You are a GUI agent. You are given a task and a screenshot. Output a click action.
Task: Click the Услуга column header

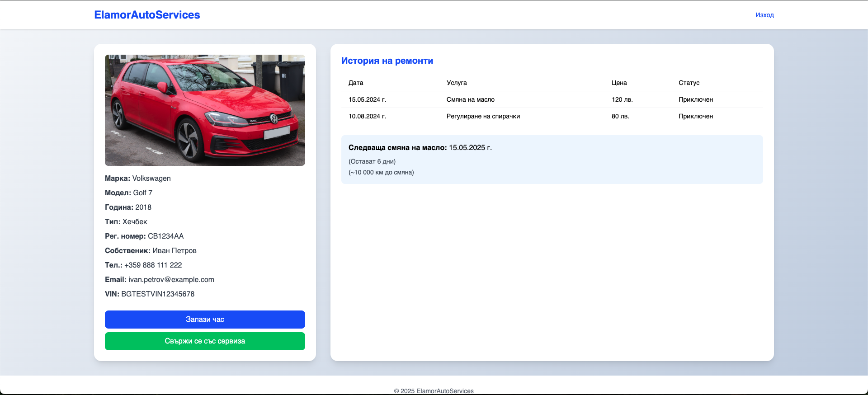coord(457,83)
